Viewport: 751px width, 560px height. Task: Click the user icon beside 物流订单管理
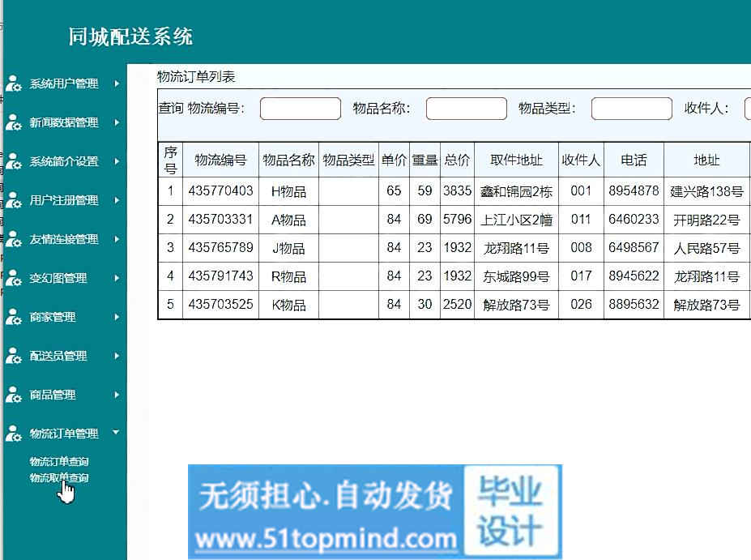[x=14, y=434]
